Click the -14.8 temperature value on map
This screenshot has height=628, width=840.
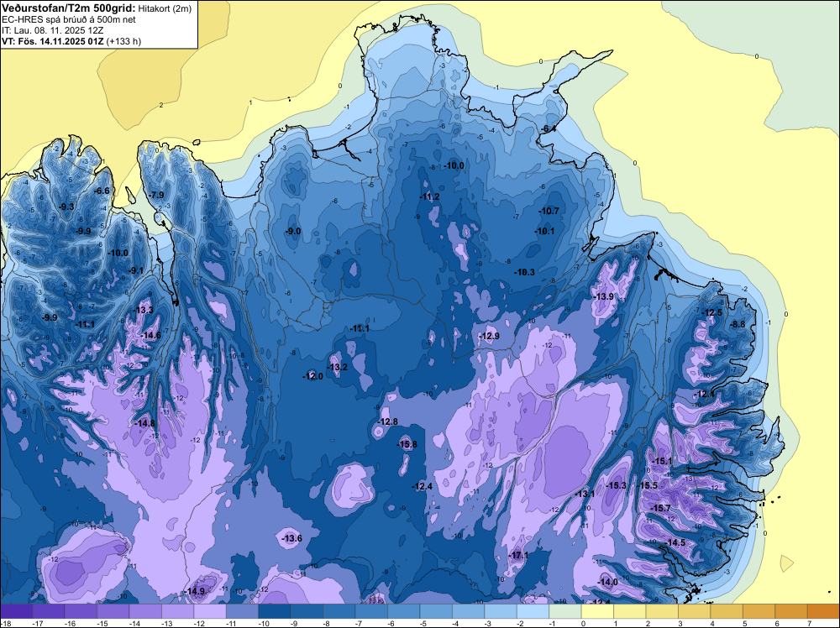click(145, 423)
